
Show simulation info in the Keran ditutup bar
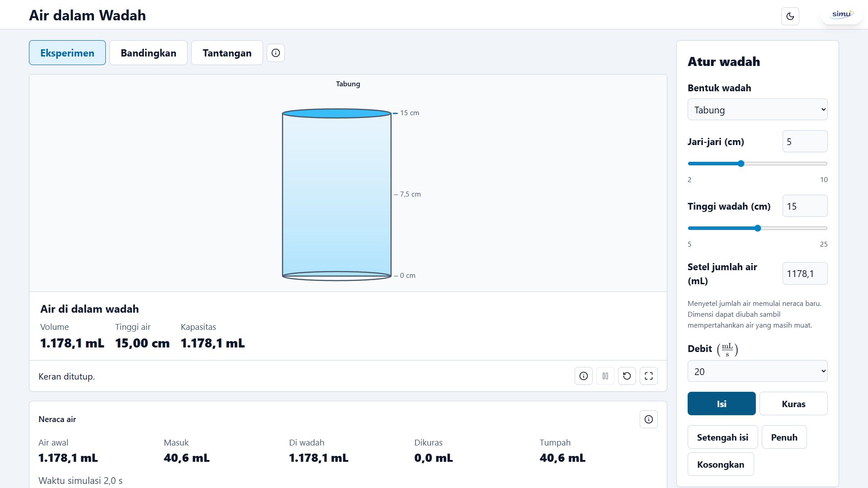pos(584,376)
